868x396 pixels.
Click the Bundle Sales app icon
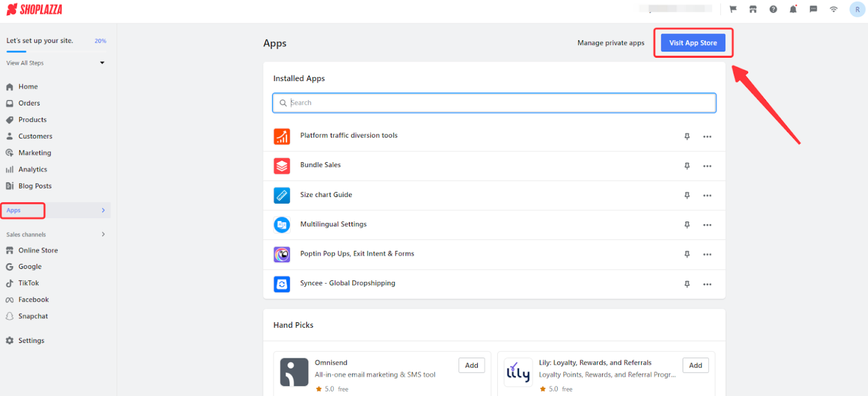pyautogui.click(x=282, y=166)
